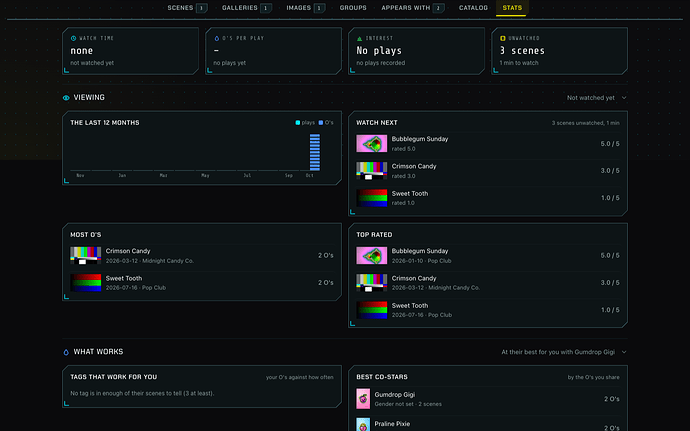Click '1.0 / 5' rating in Top Rated
Screen dimensions: 690x431
pos(610,310)
